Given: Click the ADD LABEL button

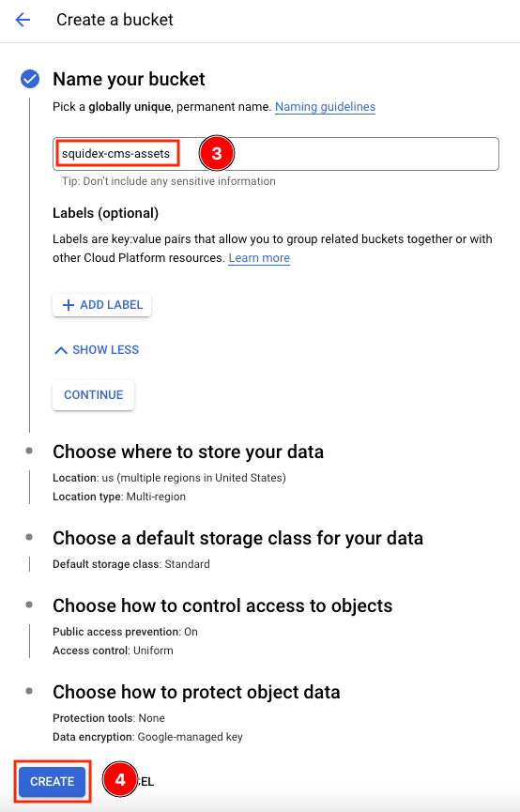Looking at the screenshot, I should (102, 305).
